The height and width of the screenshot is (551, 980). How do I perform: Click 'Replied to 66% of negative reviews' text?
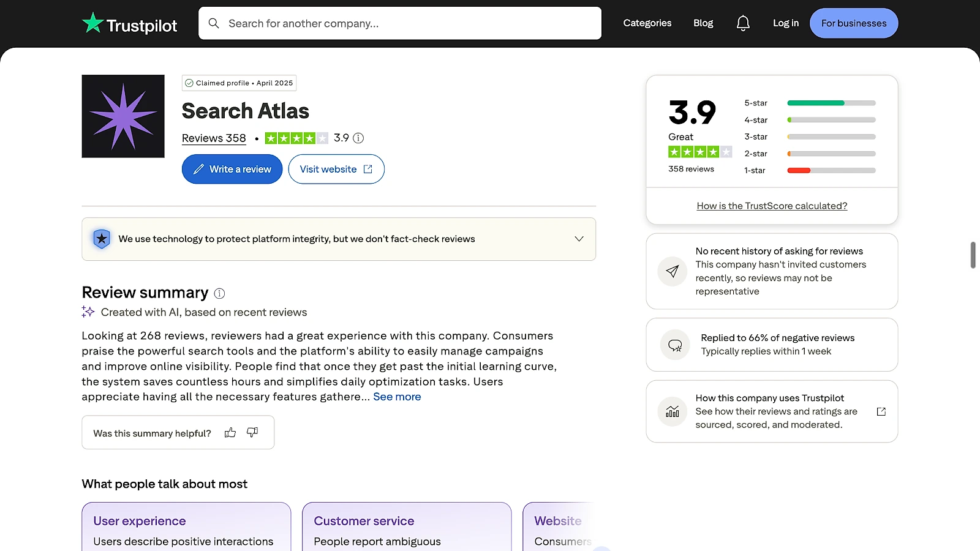coord(777,338)
